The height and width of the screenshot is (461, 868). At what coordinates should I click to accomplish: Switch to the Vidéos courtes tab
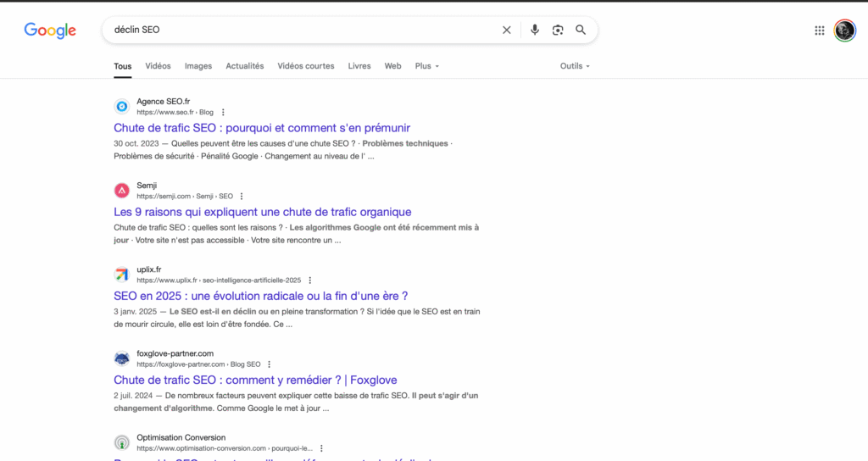coord(305,66)
